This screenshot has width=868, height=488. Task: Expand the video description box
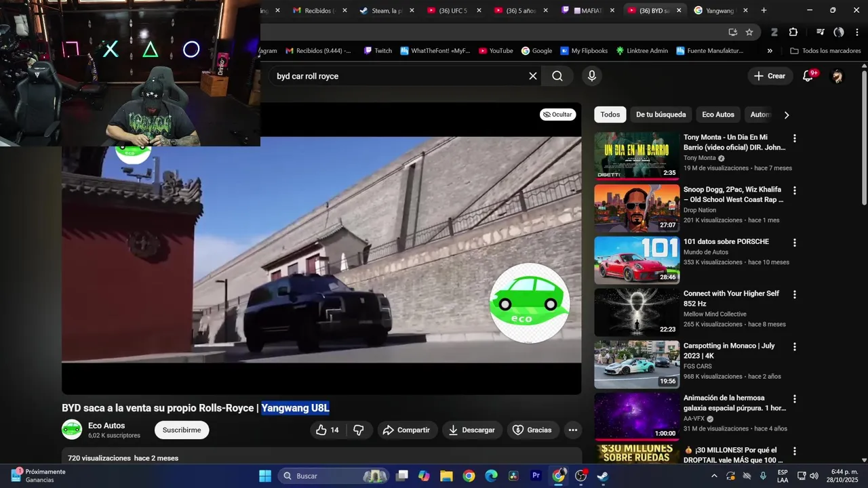321,456
